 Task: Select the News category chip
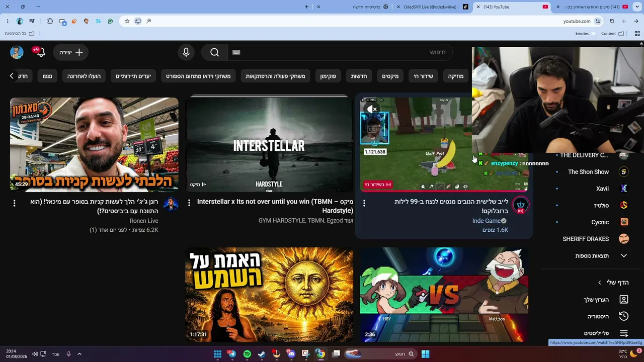click(x=359, y=76)
